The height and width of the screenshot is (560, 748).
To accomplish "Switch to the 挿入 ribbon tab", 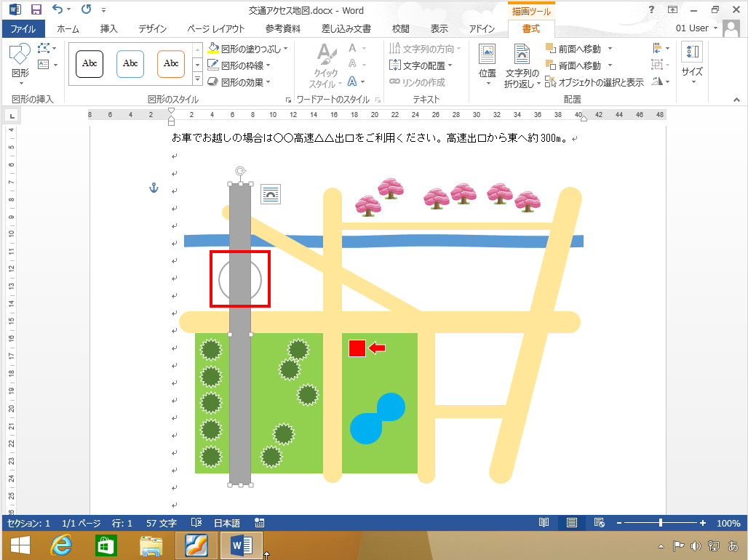I will click(108, 27).
